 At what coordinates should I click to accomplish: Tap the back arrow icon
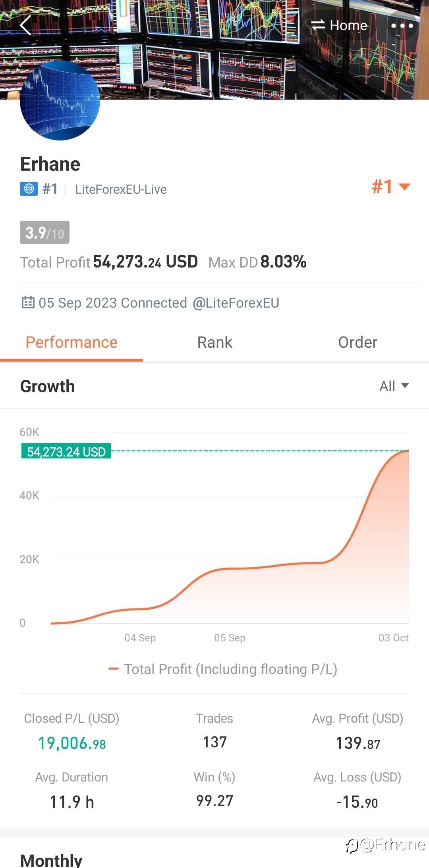(26, 26)
